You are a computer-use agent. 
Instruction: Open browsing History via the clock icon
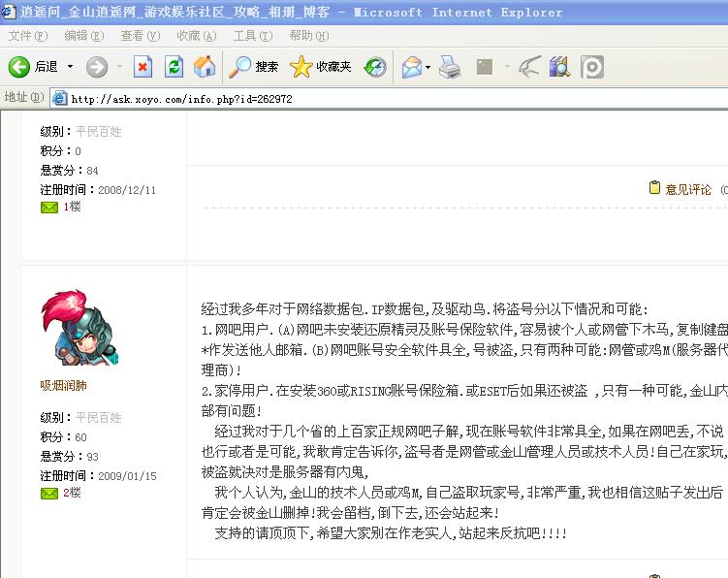(375, 67)
